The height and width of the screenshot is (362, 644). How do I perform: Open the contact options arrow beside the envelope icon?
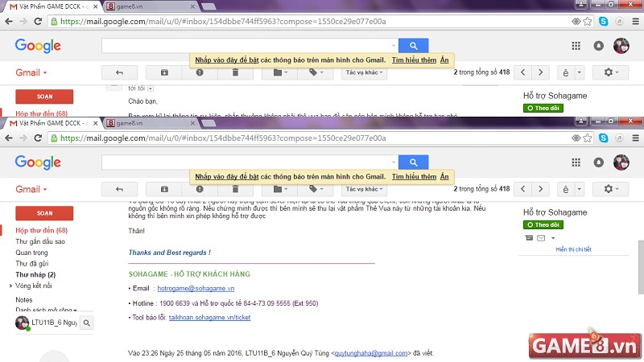click(x=553, y=238)
